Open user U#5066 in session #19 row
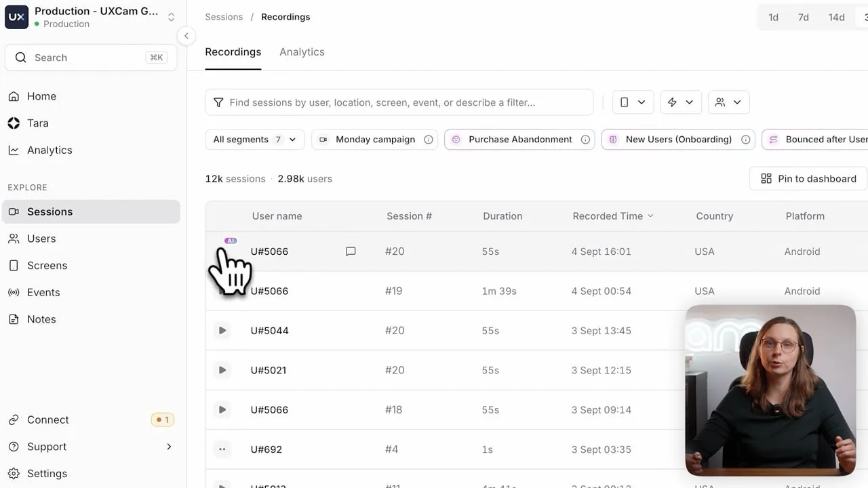This screenshot has width=868, height=488. [269, 291]
